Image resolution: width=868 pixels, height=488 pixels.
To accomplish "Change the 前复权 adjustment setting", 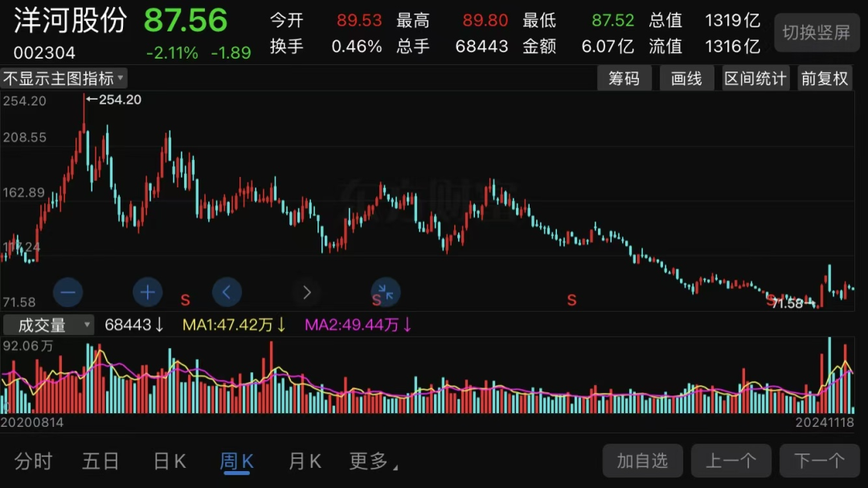I will [x=825, y=78].
